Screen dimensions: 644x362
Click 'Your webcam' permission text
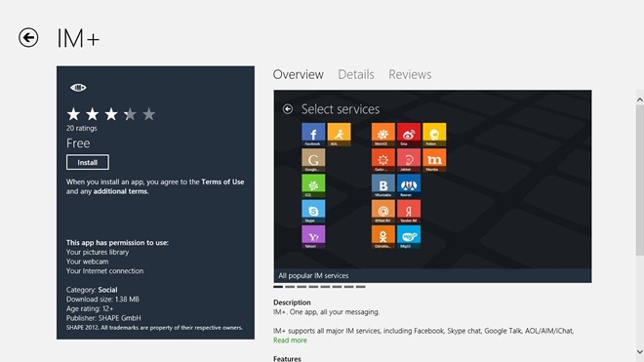click(88, 261)
